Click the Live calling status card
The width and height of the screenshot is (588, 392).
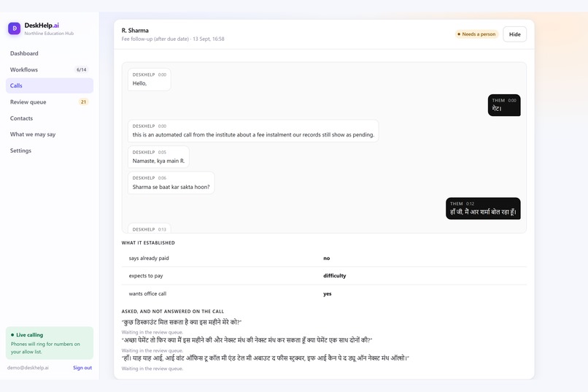50,343
